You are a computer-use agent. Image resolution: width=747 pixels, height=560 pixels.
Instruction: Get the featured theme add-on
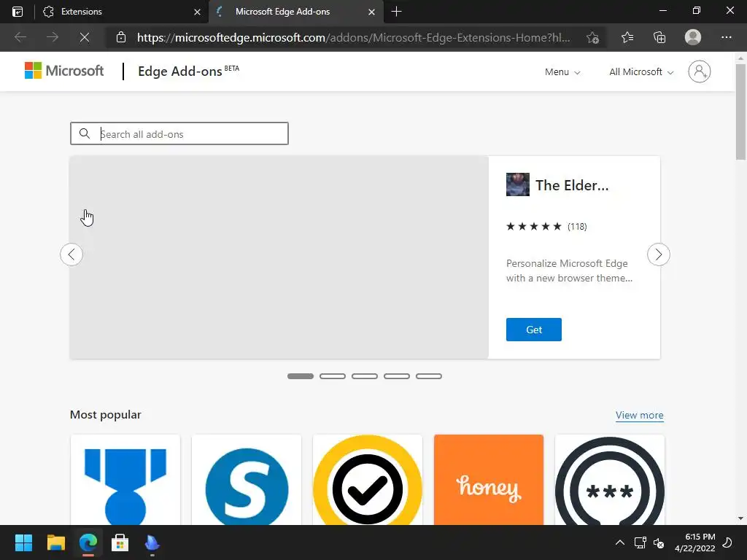click(x=533, y=330)
